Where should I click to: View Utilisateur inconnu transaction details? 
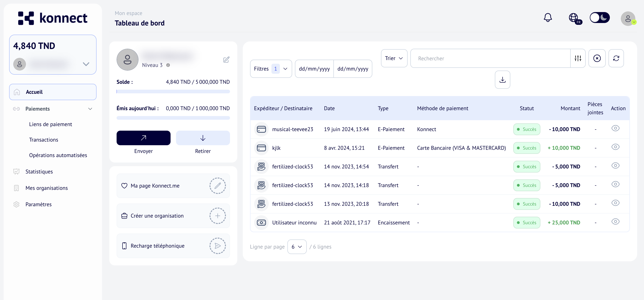(x=615, y=221)
